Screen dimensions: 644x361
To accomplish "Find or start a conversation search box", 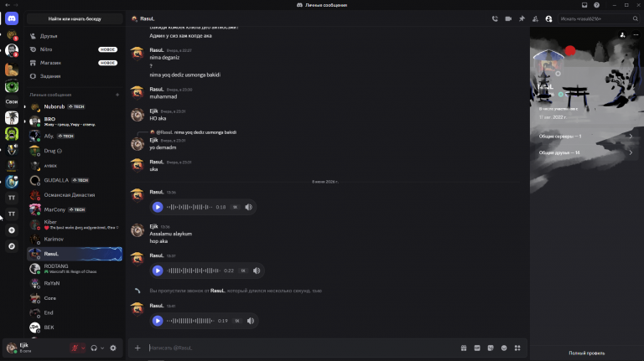I will pos(75,19).
